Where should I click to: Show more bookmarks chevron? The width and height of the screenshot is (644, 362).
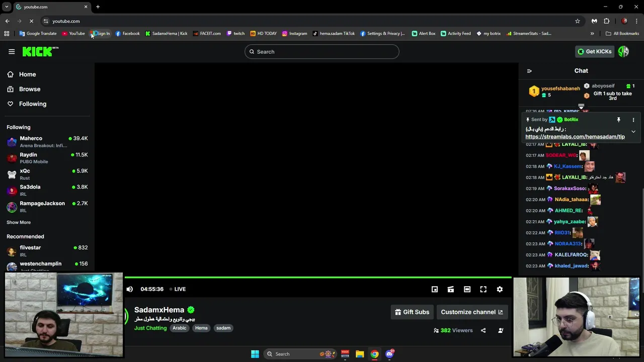pyautogui.click(x=592, y=34)
